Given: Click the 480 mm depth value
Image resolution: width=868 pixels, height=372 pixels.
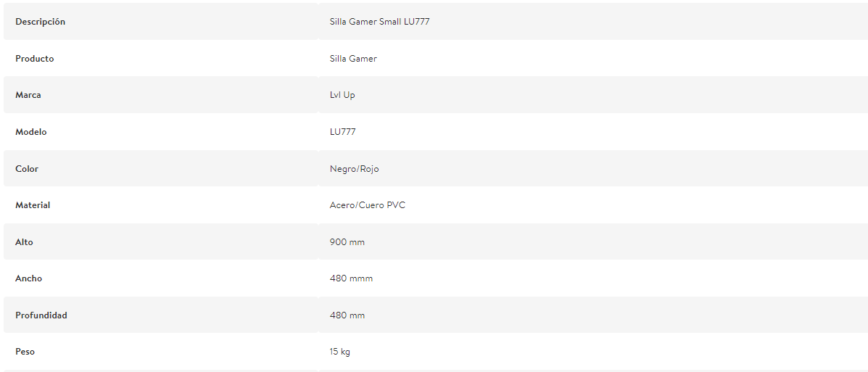Looking at the screenshot, I should [x=347, y=315].
